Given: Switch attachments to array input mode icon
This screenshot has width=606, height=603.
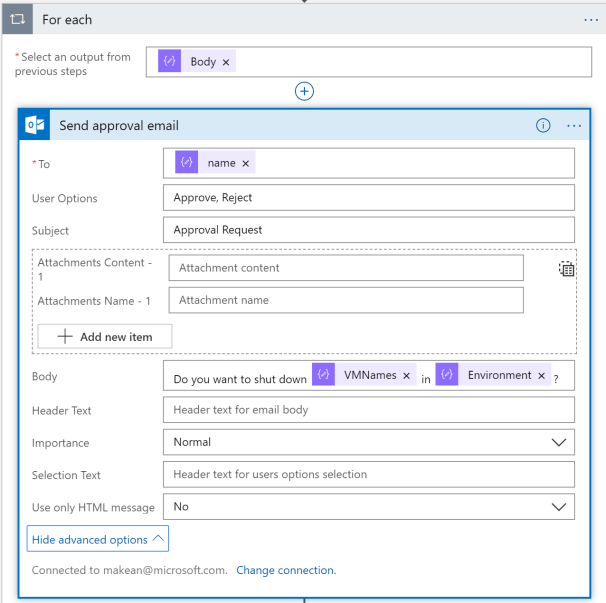Looking at the screenshot, I should click(566, 269).
